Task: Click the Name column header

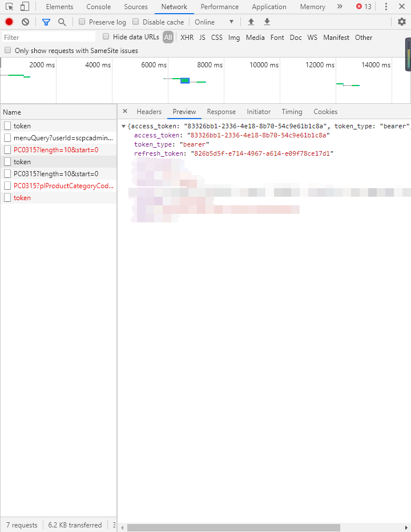Action: point(58,112)
